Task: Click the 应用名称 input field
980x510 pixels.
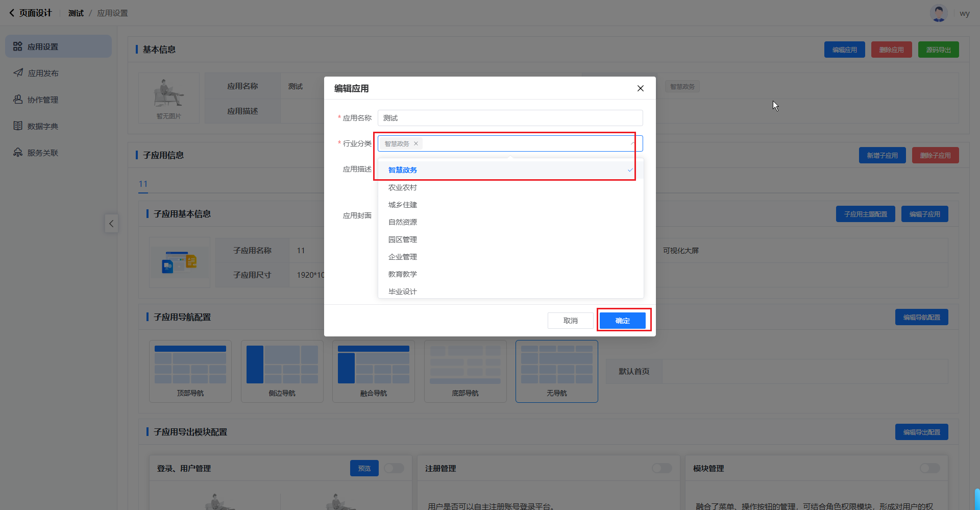Action: pos(510,118)
